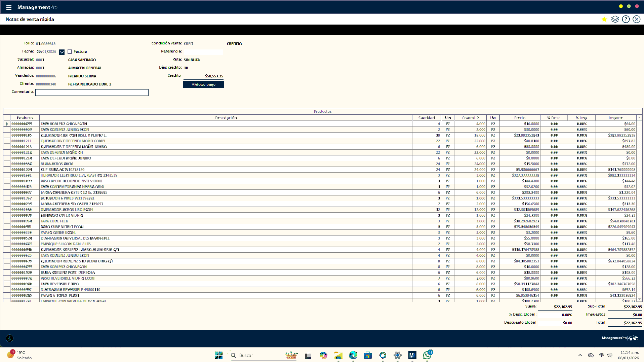Open the Fecha date picker dropdown
Screen dimensions: 644x362
coord(62,52)
